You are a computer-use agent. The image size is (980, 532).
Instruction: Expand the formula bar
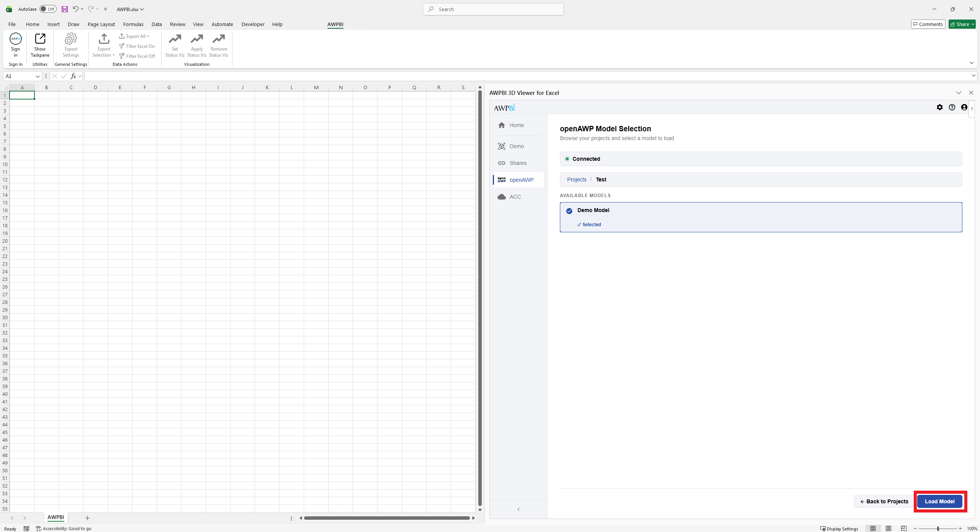[973, 76]
